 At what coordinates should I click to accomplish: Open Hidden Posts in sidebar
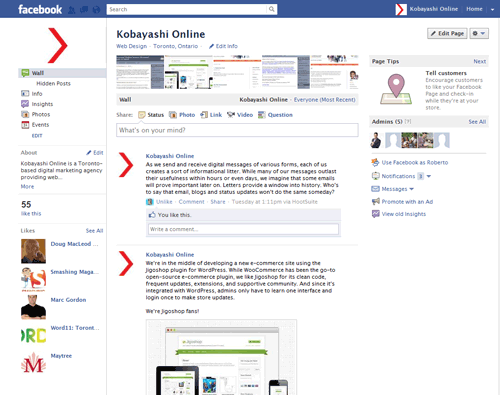coord(53,83)
